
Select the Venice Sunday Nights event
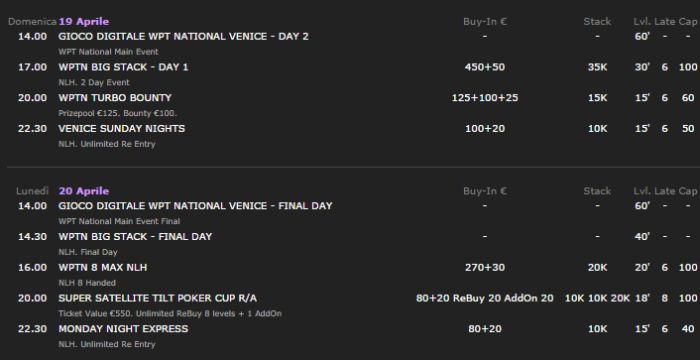tap(121, 129)
